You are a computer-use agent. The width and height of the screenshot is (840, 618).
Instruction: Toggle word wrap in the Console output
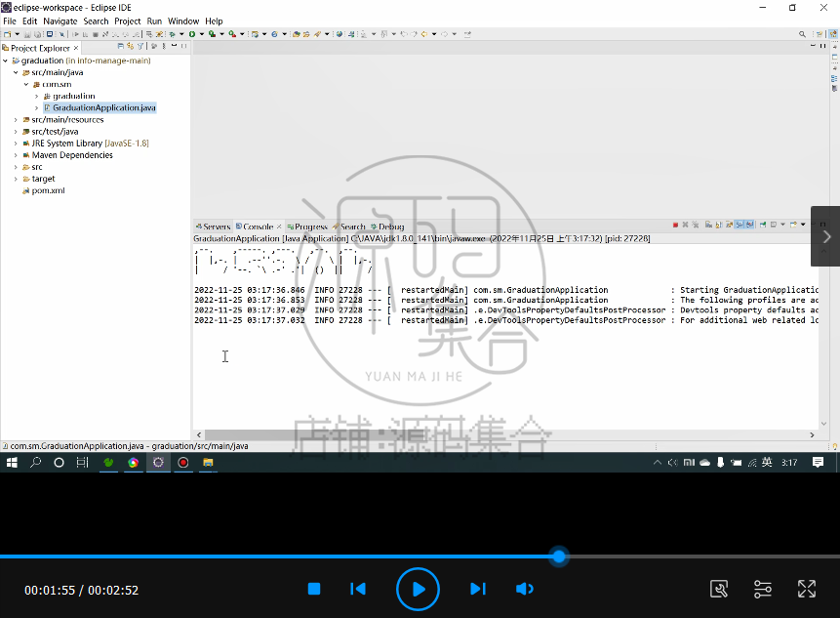(729, 226)
